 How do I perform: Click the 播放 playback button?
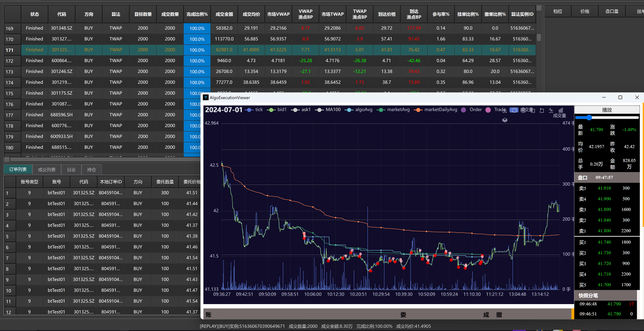607,110
